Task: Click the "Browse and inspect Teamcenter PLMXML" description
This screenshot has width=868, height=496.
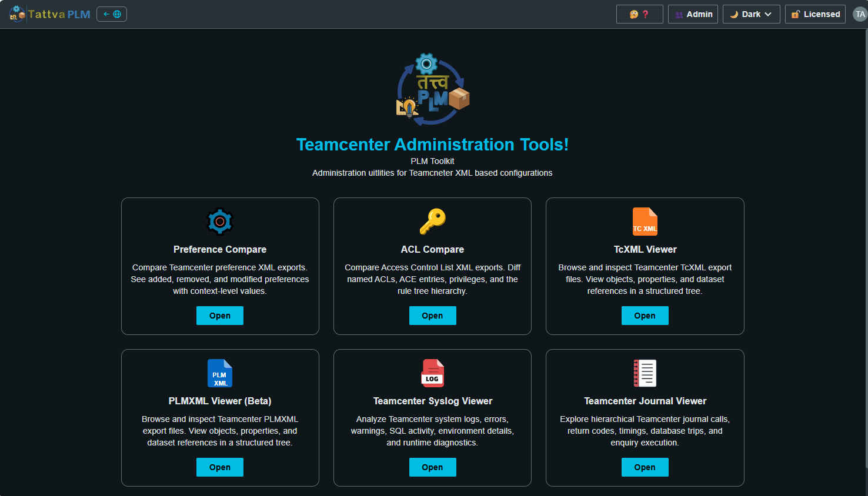Action: pyautogui.click(x=220, y=431)
